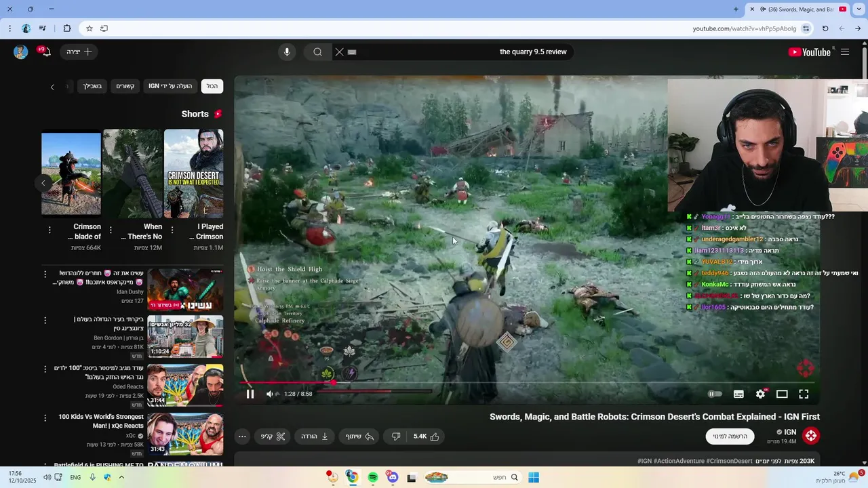Open the IGN channel avatar
This screenshot has width=868, height=488.
tap(811, 435)
